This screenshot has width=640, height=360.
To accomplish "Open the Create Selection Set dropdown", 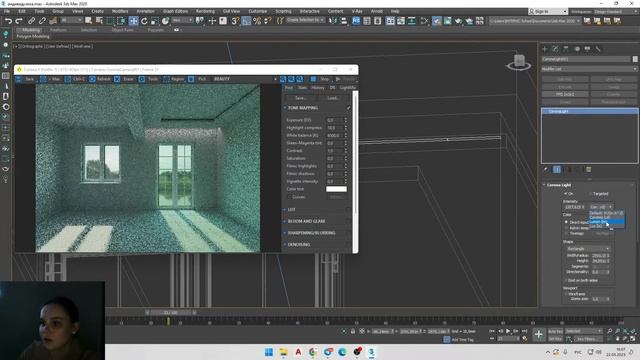I will pos(305,20).
